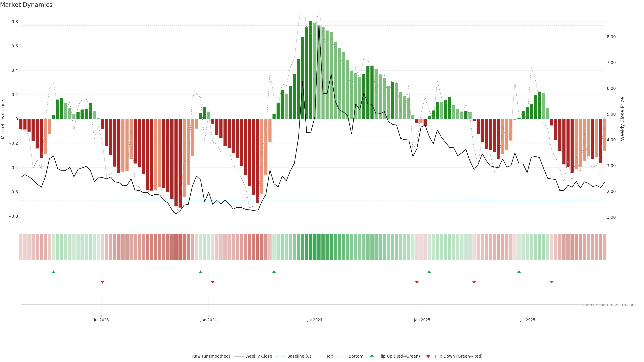The height and width of the screenshot is (362, 644).
Task: Toggle the Bottom legend entry
Action: [x=356, y=356]
